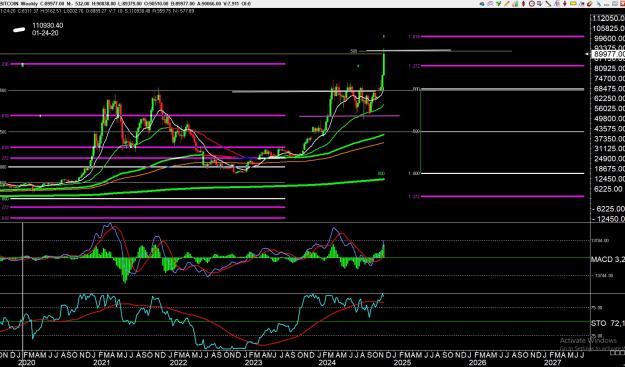Select the yellow rectangle highlight tool
Viewport: 625px width, 367px height.
[x=573, y=4]
